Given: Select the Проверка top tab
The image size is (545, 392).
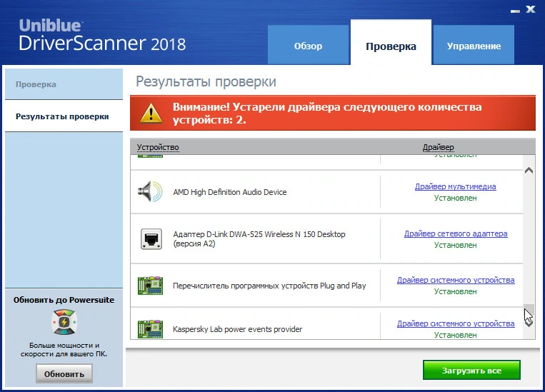Looking at the screenshot, I should (391, 43).
